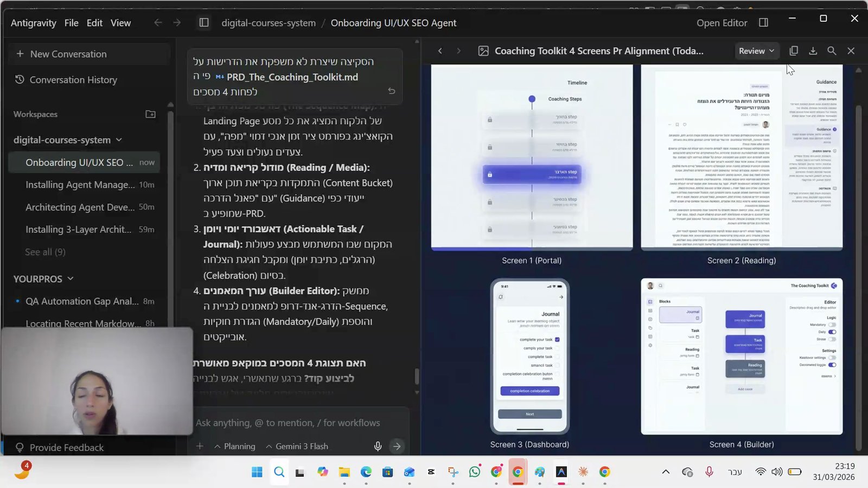Open the Installing Agent Manage... conversation
This screenshot has height=488, width=868.
click(84, 185)
